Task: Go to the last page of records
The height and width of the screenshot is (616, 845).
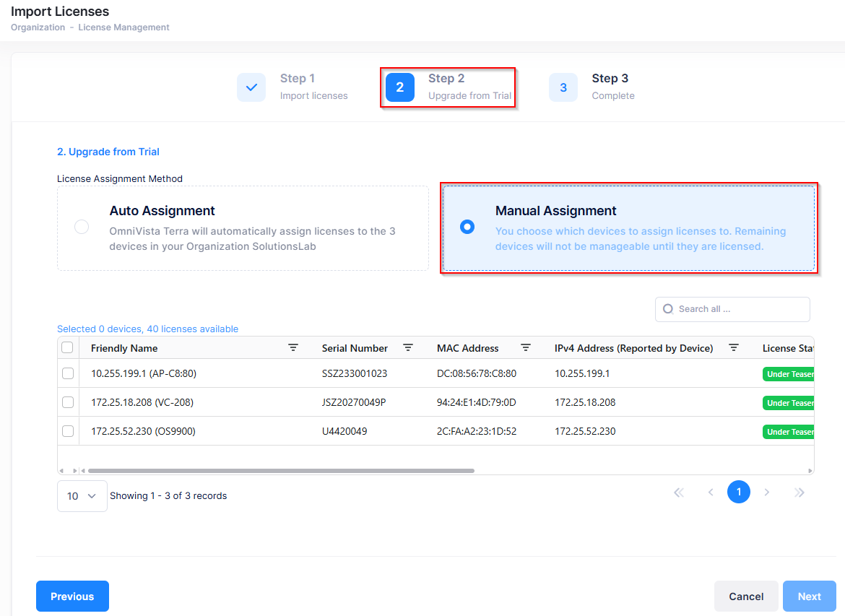Action: click(x=799, y=493)
